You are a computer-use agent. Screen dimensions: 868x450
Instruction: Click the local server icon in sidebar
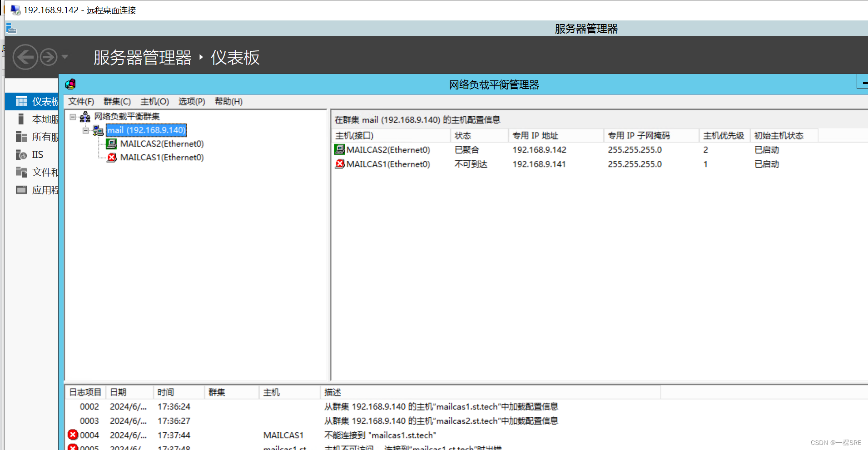21,119
